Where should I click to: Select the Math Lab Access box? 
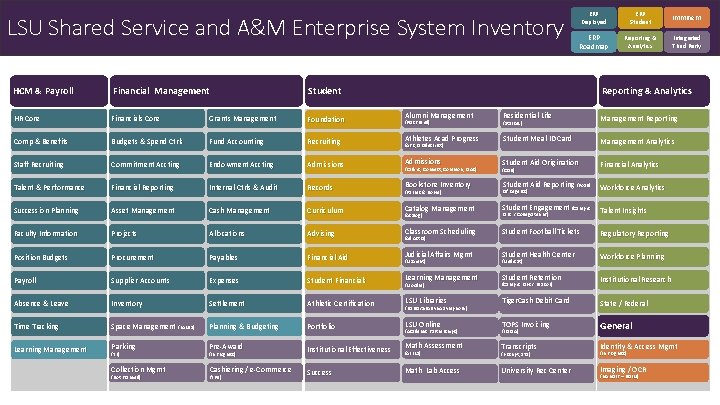[450, 372]
